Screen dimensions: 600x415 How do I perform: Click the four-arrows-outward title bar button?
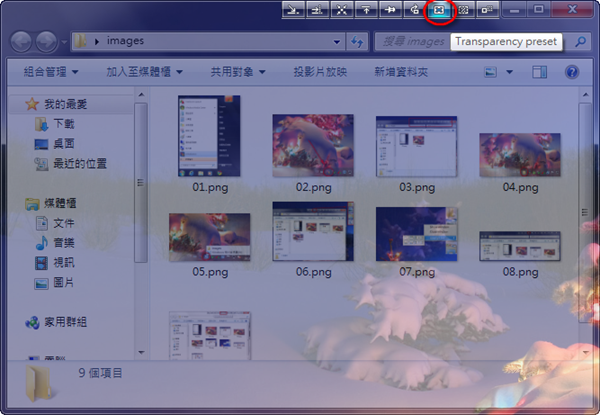tap(342, 10)
